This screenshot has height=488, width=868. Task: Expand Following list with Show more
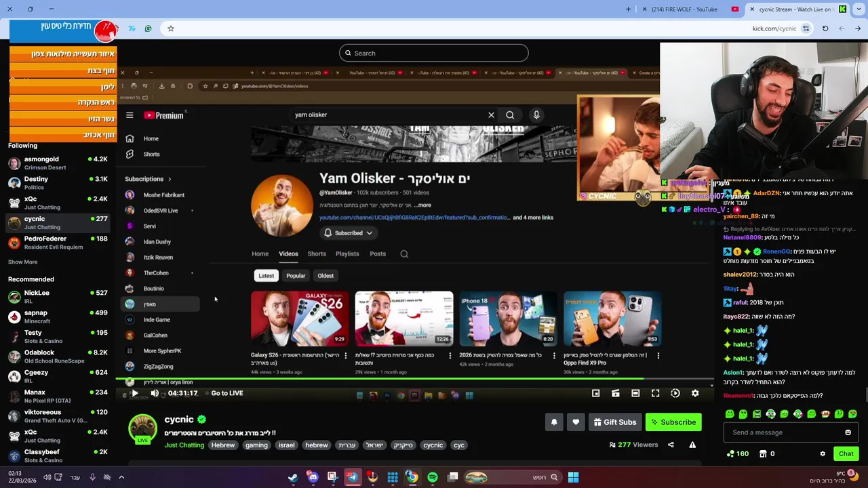(22, 262)
